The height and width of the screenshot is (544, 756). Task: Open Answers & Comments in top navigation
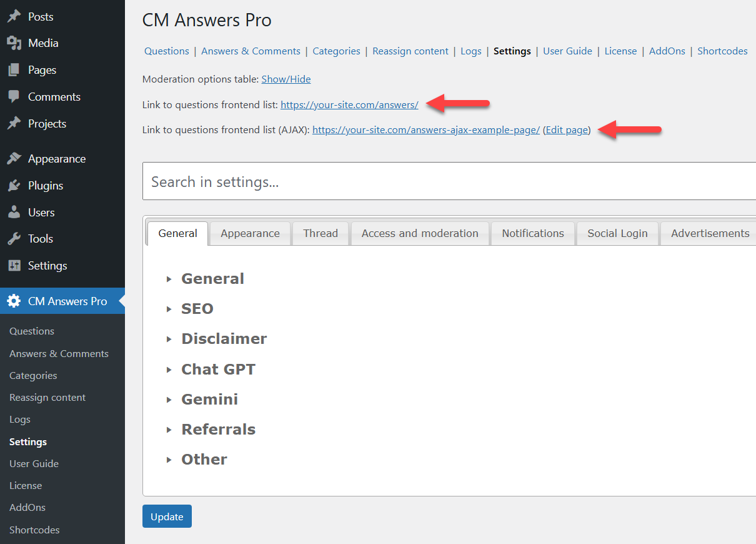click(x=251, y=51)
